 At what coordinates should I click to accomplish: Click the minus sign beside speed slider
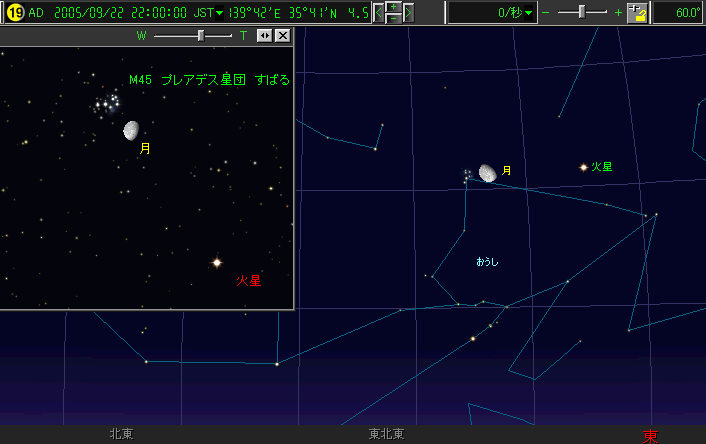tap(546, 13)
